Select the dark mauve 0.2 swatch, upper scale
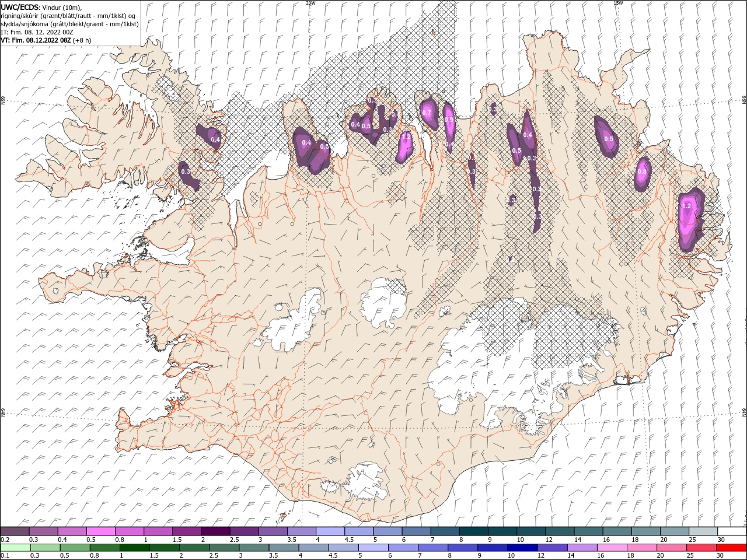747x560 pixels. pyautogui.click(x=15, y=531)
